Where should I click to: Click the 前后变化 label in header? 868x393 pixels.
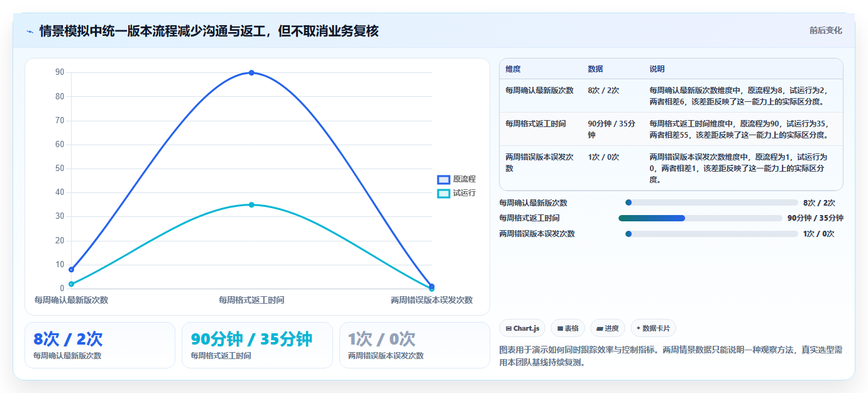pos(825,31)
